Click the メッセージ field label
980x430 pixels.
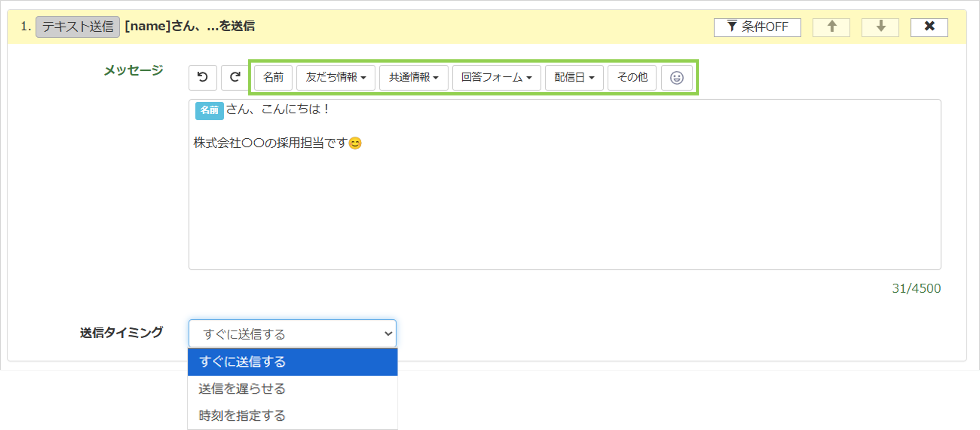[x=134, y=70]
